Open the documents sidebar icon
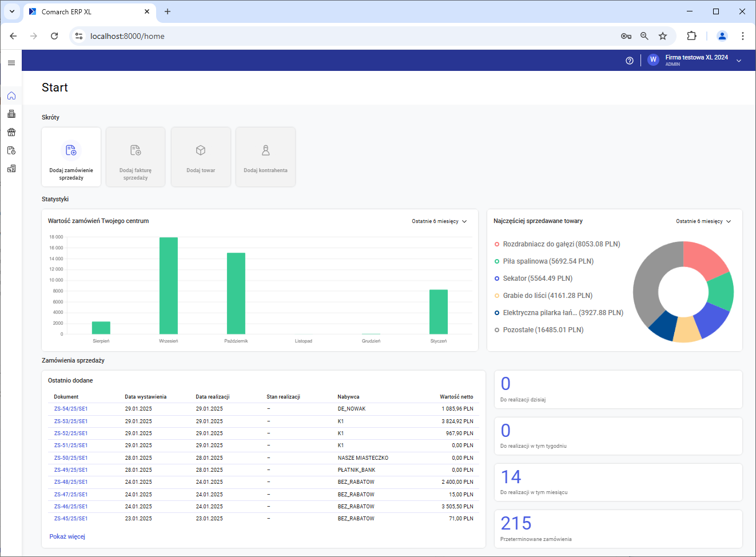756x557 pixels. tap(11, 150)
